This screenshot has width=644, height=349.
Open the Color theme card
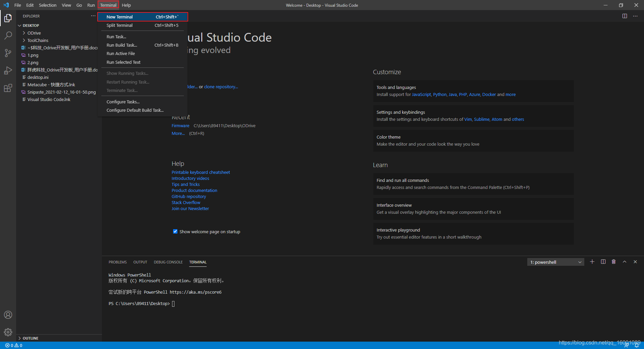pos(473,141)
